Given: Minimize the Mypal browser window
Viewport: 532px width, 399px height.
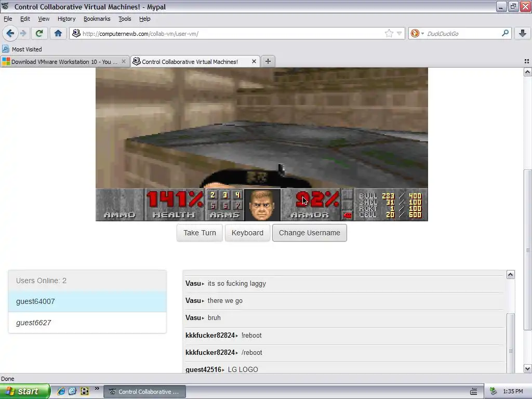Looking at the screenshot, I should pyautogui.click(x=501, y=6).
